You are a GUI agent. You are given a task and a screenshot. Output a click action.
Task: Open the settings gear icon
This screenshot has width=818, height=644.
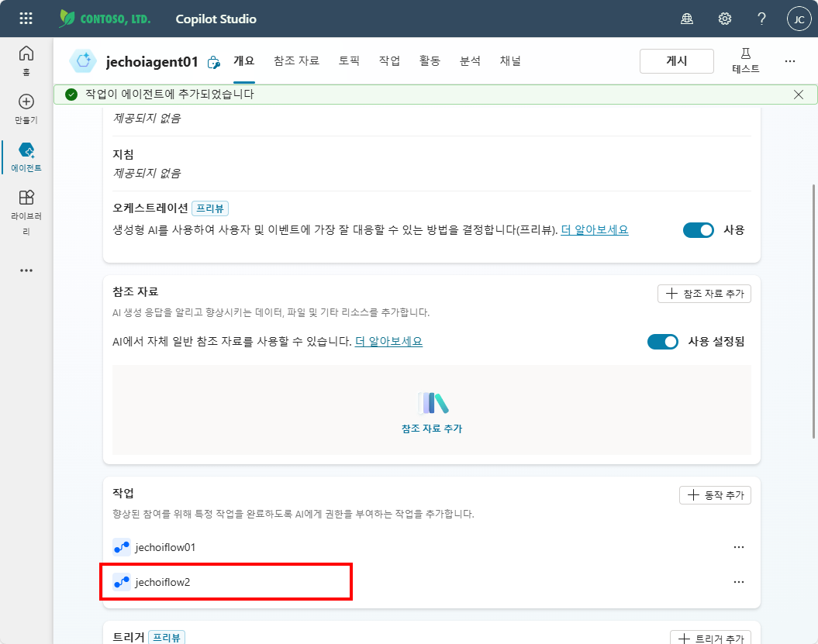point(725,19)
